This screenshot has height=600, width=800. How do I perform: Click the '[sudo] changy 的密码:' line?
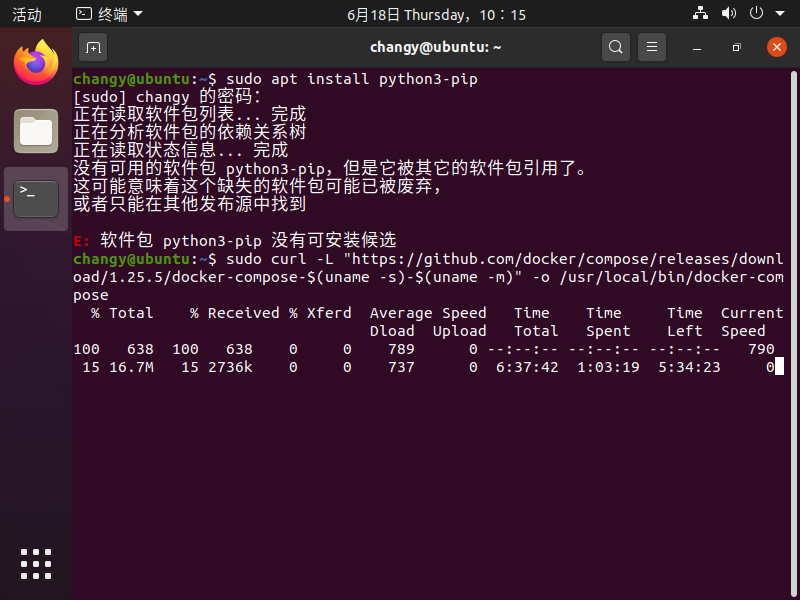[167, 97]
